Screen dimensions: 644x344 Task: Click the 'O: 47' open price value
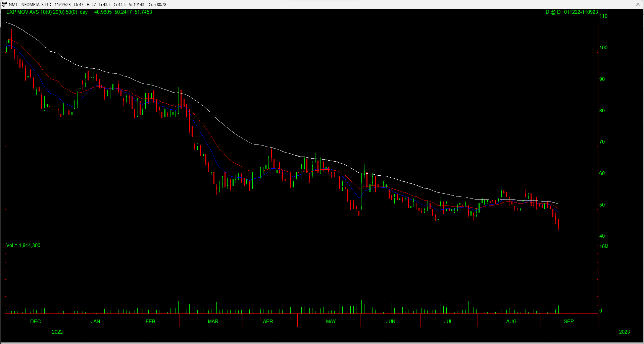(x=79, y=5)
